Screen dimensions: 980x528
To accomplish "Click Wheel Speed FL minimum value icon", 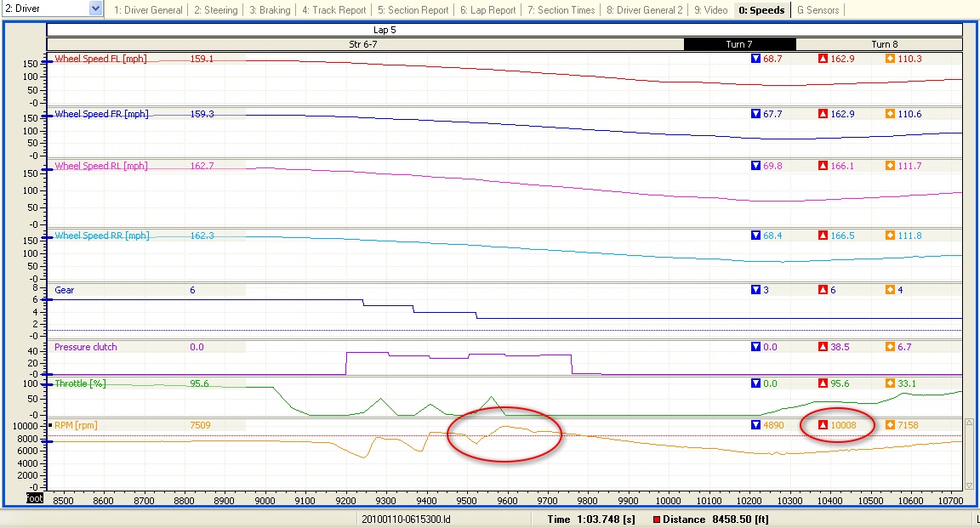I will pos(755,59).
